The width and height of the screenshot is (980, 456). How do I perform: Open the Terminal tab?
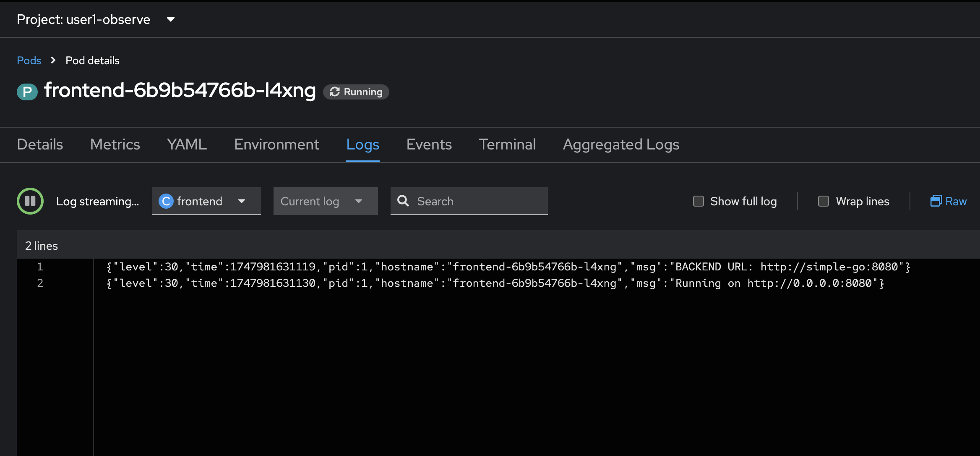507,144
